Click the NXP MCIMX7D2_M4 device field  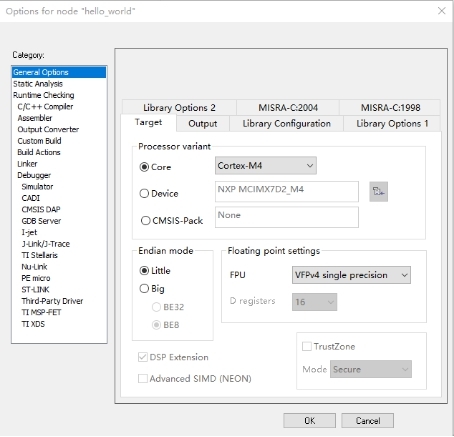click(287, 192)
